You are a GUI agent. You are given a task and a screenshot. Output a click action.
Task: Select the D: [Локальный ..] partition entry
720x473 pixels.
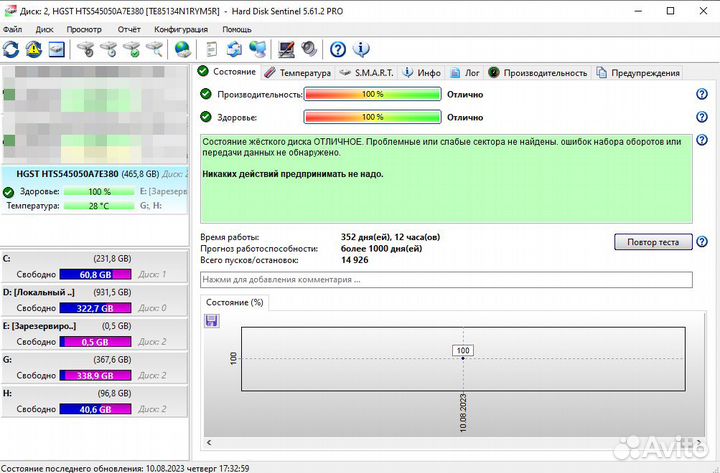pyautogui.click(x=95, y=300)
